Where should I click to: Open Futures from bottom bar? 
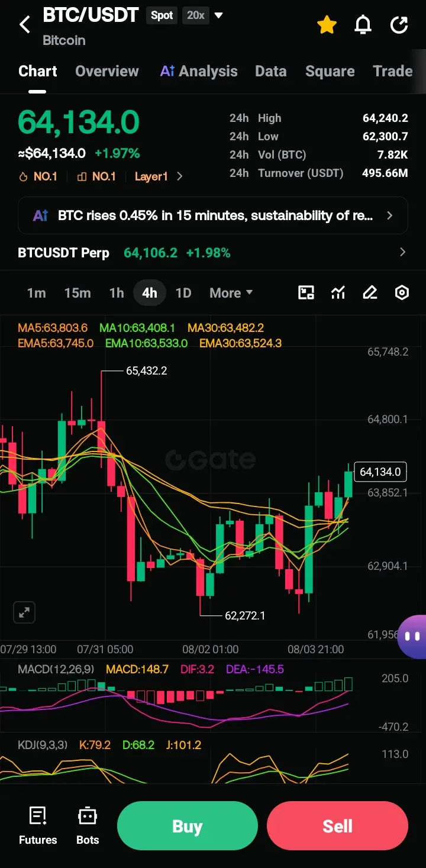pos(38,825)
